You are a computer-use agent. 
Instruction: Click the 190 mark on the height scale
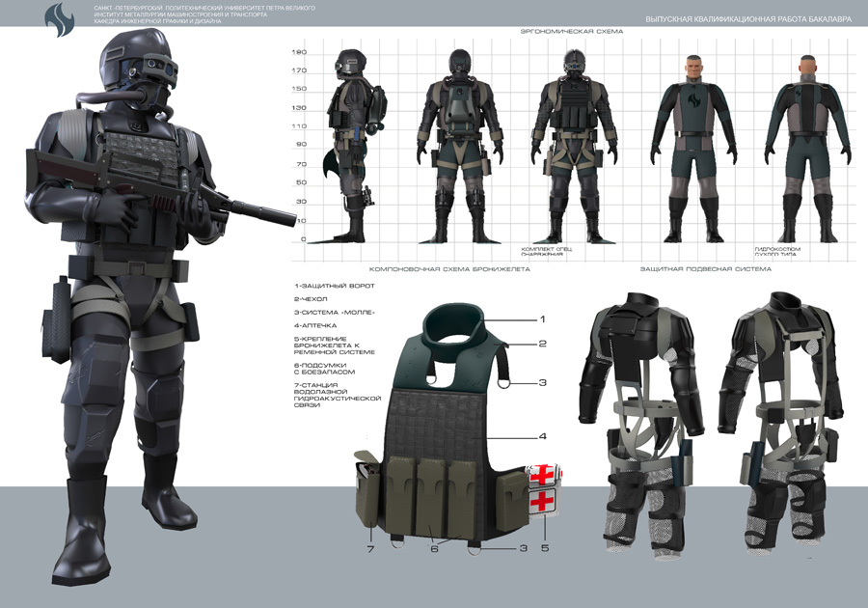(x=299, y=53)
